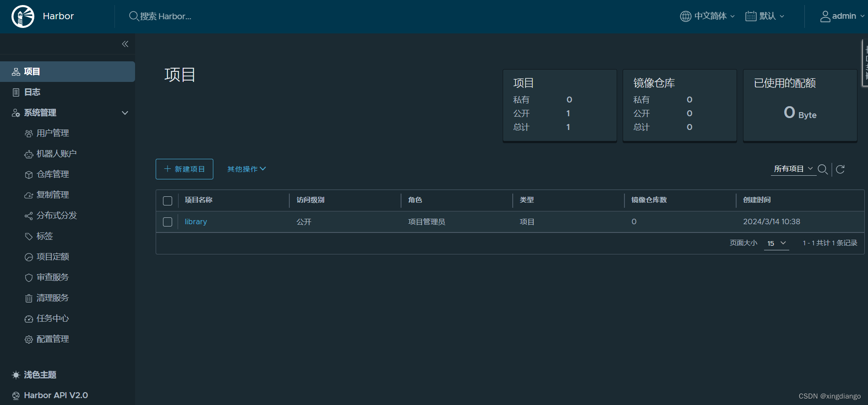Collapse the 系统管理 section chevron
This screenshot has height=405, width=868.
(x=125, y=113)
